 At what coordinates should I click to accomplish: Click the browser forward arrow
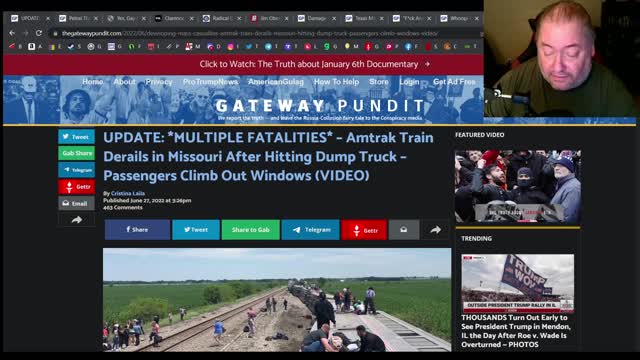pyautogui.click(x=26, y=33)
